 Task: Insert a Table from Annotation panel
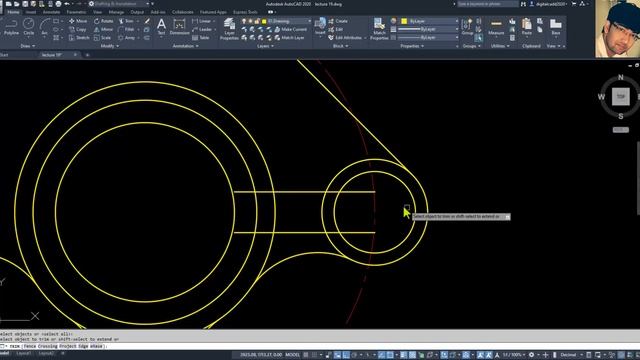click(x=200, y=38)
